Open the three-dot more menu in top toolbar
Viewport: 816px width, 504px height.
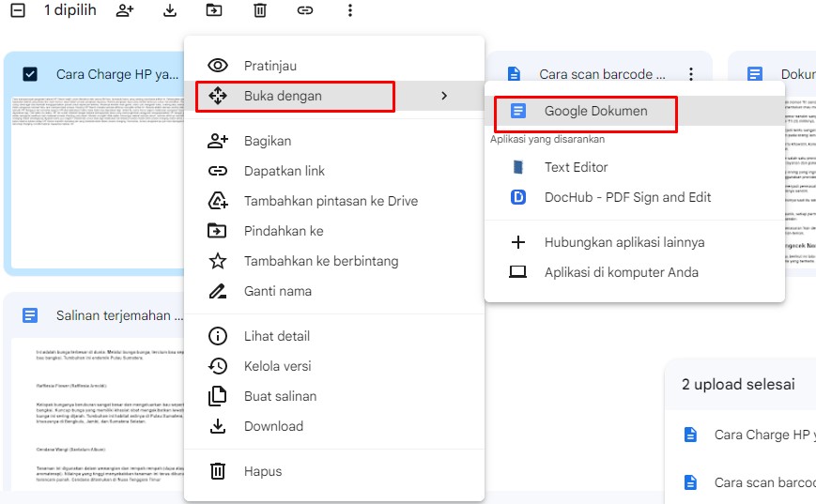pos(349,10)
